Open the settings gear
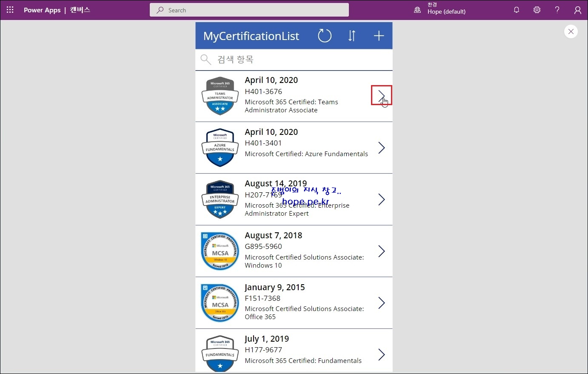 (x=537, y=10)
